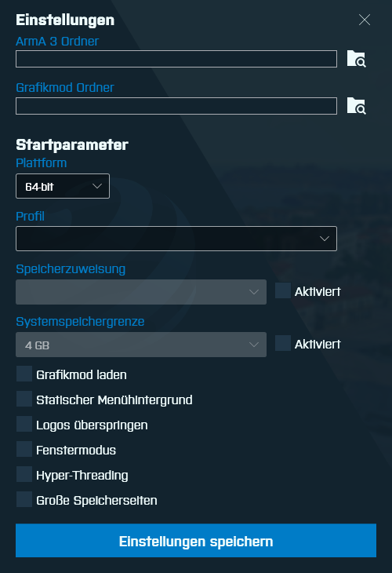The image size is (392, 573).
Task: Click the ArmA 3 Ordner path field
Action: coord(176,59)
